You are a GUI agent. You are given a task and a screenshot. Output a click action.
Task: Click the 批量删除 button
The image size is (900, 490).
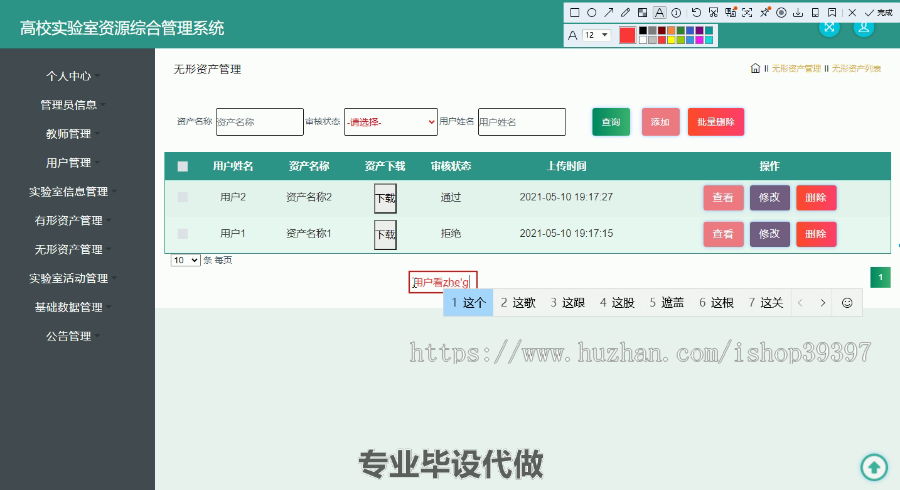[716, 122]
